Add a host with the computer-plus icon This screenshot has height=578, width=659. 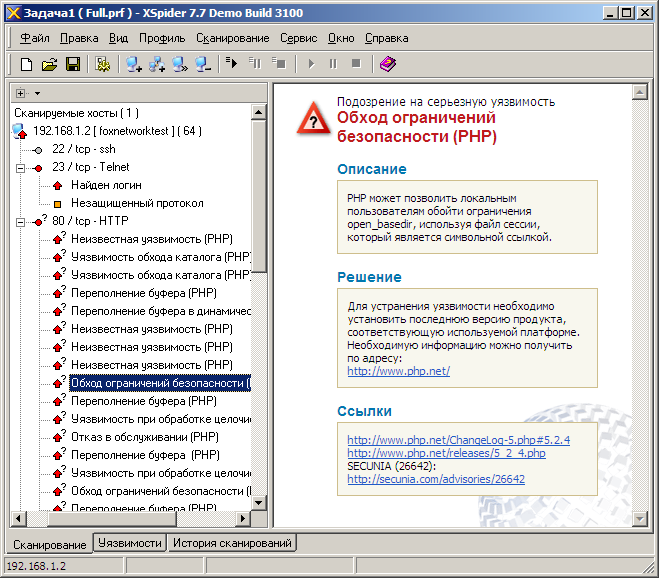pos(134,64)
